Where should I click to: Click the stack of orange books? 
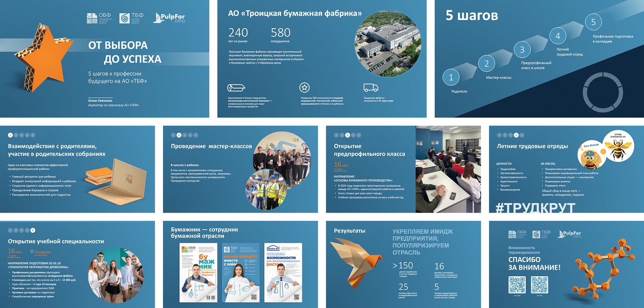coord(99,175)
